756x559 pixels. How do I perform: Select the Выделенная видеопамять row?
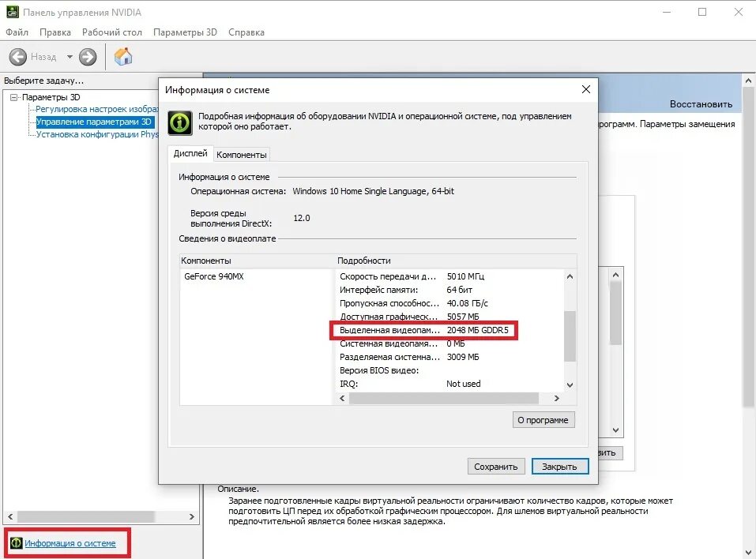424,330
